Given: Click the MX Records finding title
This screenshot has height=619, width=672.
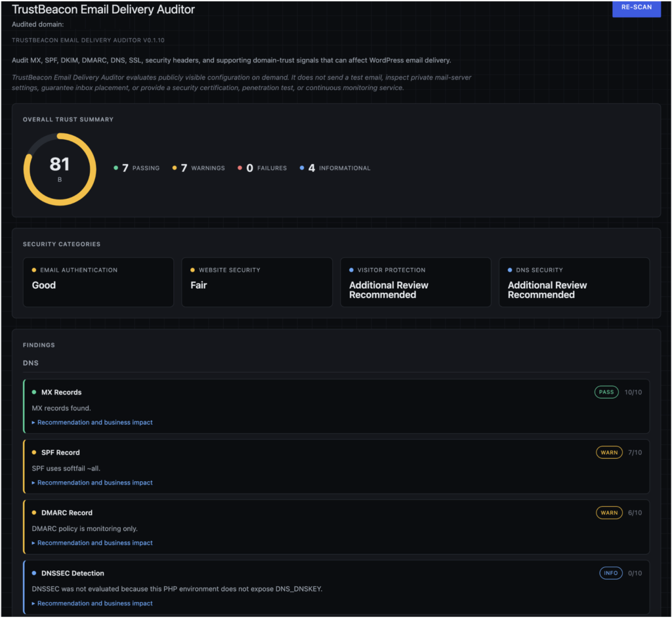Looking at the screenshot, I should tap(61, 393).
